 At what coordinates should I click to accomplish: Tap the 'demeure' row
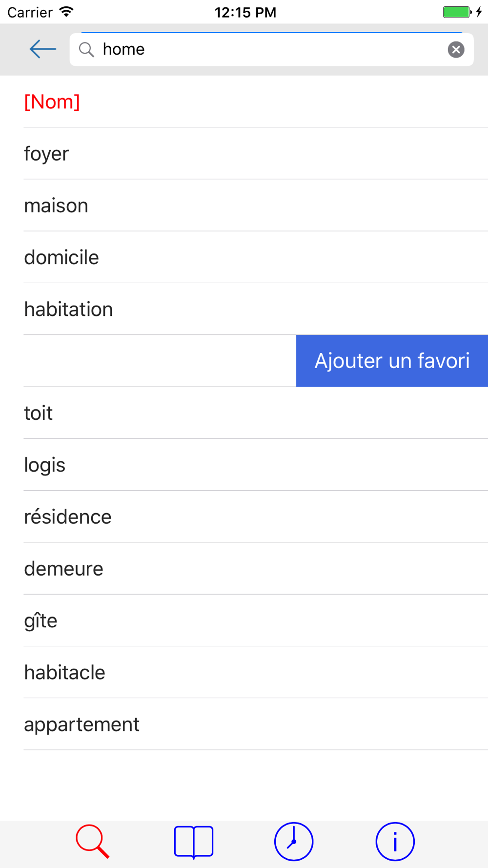(x=256, y=569)
